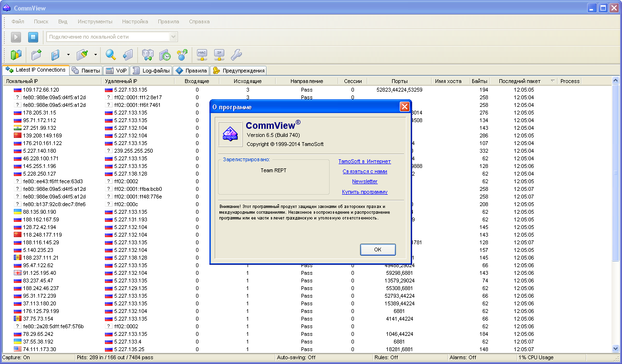Viewport: 622px width, 364px height.
Task: Open clear buffer options dropdown arrow
Action: pyautogui.click(x=95, y=55)
